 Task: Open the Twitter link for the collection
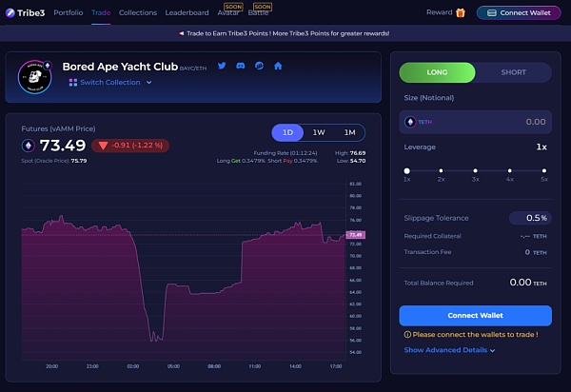223,66
